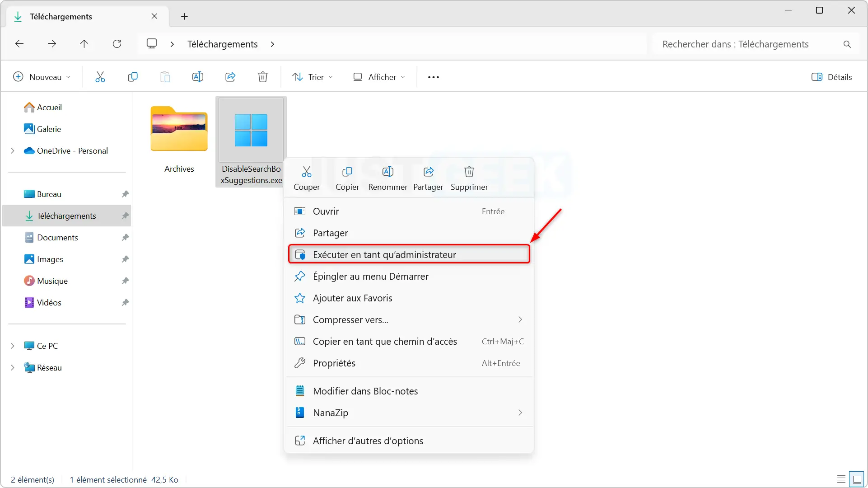The height and width of the screenshot is (488, 868).
Task: Choose Modifier dans Bloc-notes
Action: click(409, 391)
